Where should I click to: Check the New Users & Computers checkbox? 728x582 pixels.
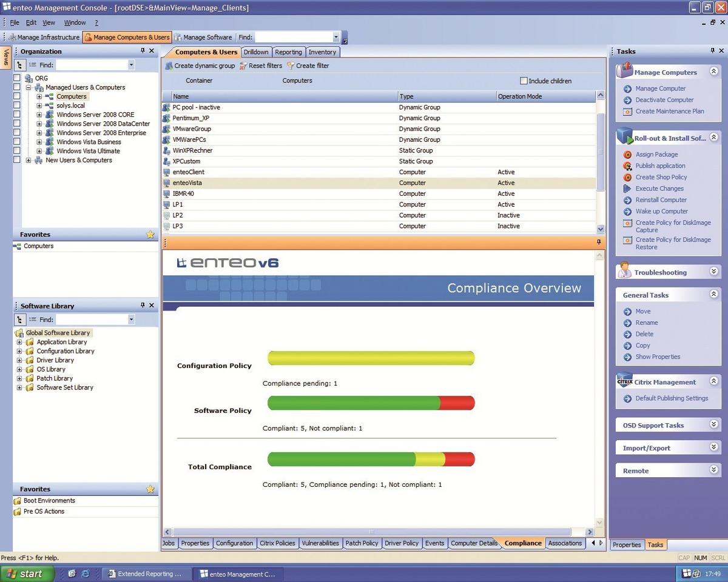point(17,160)
